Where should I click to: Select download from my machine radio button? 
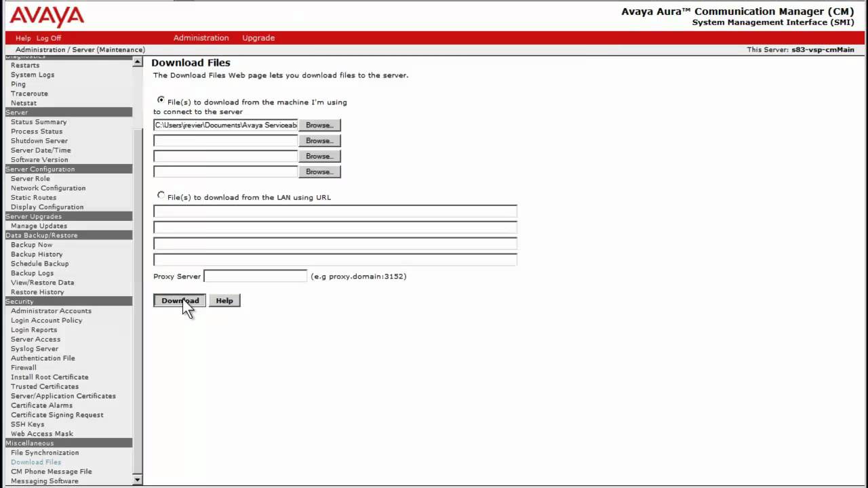pyautogui.click(x=161, y=100)
